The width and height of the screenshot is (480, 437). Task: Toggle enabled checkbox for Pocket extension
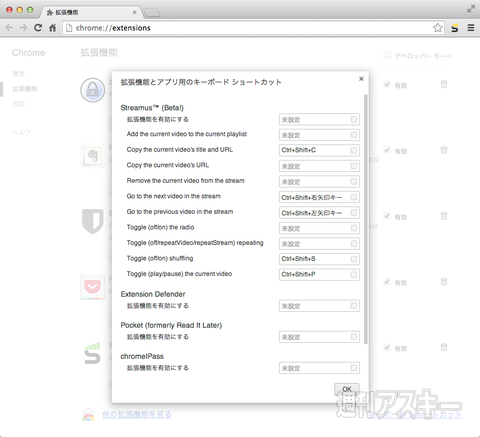coord(387,282)
